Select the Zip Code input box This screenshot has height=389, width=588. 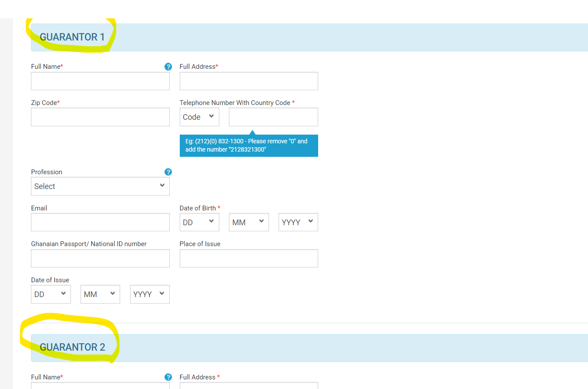(100, 117)
